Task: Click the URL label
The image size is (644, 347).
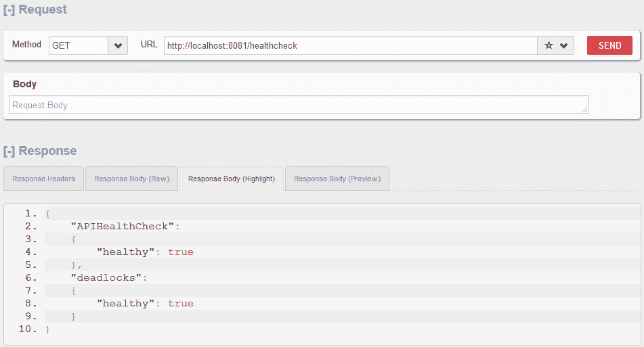Action: pyautogui.click(x=149, y=44)
